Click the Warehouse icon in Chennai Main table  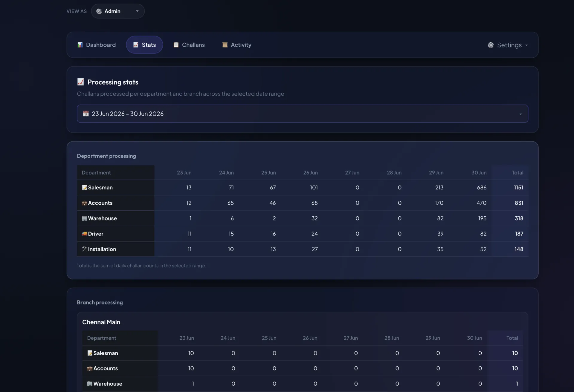pyautogui.click(x=90, y=384)
